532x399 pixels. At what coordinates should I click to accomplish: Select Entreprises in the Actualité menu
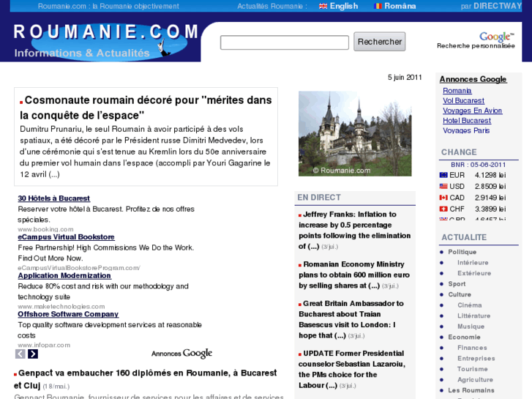(476, 359)
